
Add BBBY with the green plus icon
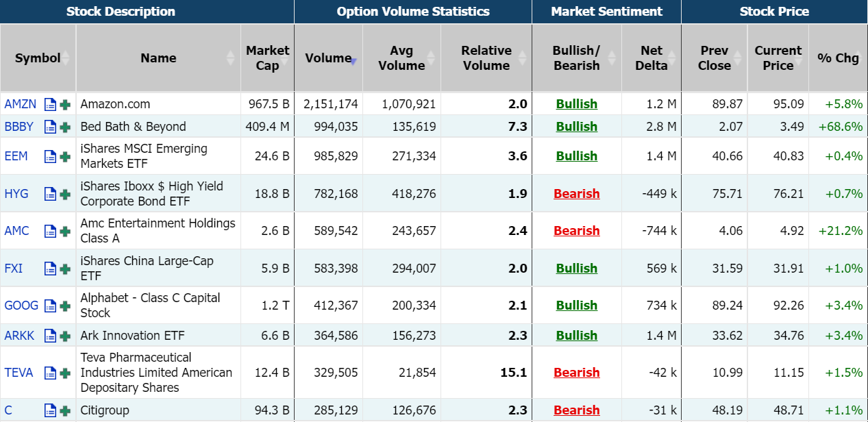[65, 127]
